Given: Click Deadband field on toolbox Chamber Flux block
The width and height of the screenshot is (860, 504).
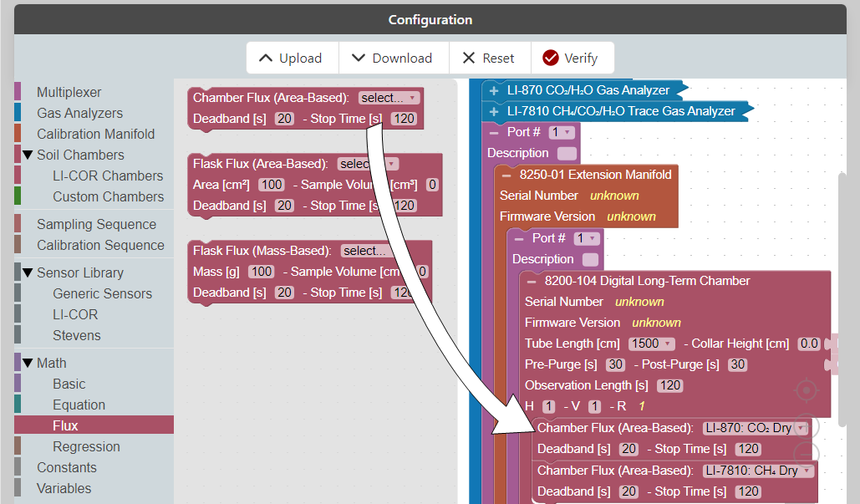Looking at the screenshot, I should (284, 119).
